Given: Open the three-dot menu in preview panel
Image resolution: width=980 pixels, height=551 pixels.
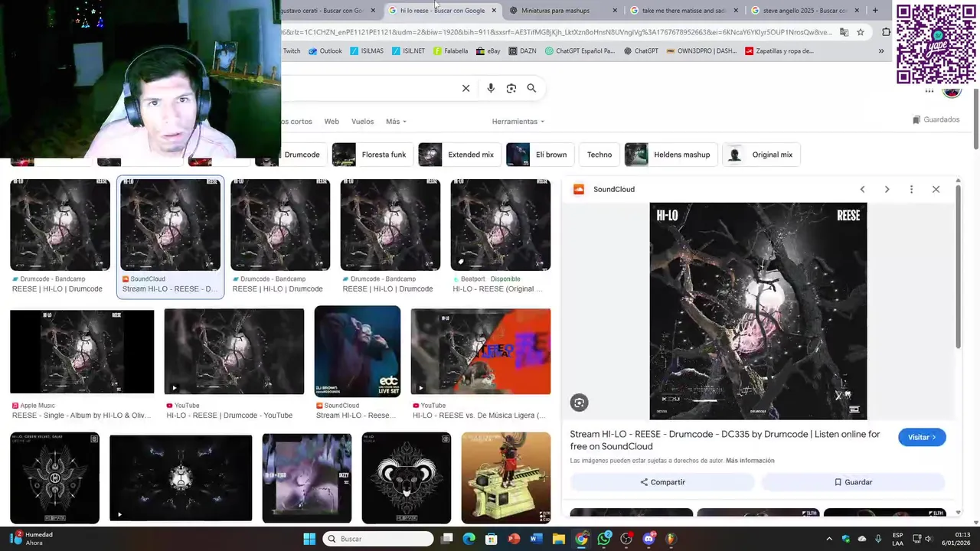Looking at the screenshot, I should 911,189.
